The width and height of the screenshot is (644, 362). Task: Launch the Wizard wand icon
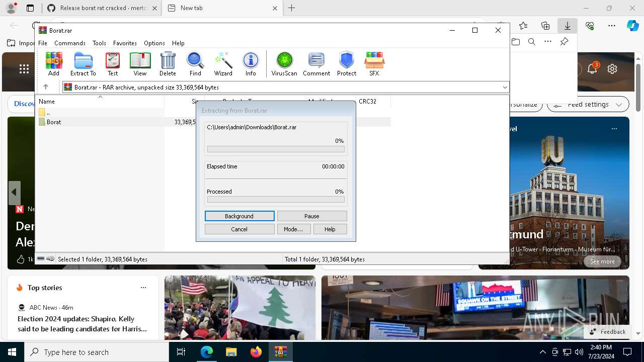click(223, 64)
